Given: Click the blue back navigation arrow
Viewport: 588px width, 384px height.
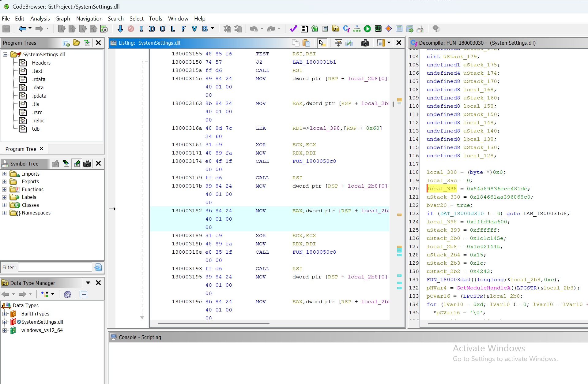Looking at the screenshot, I should 22,29.
